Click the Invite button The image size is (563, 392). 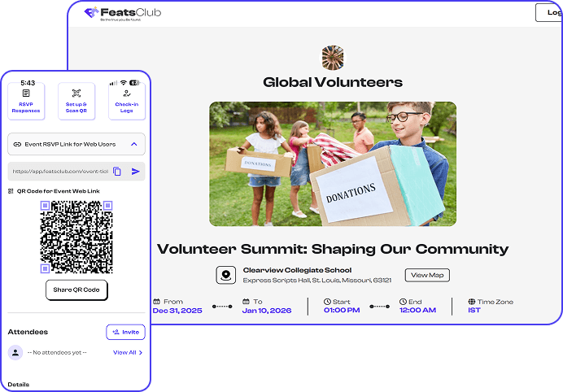(x=125, y=332)
